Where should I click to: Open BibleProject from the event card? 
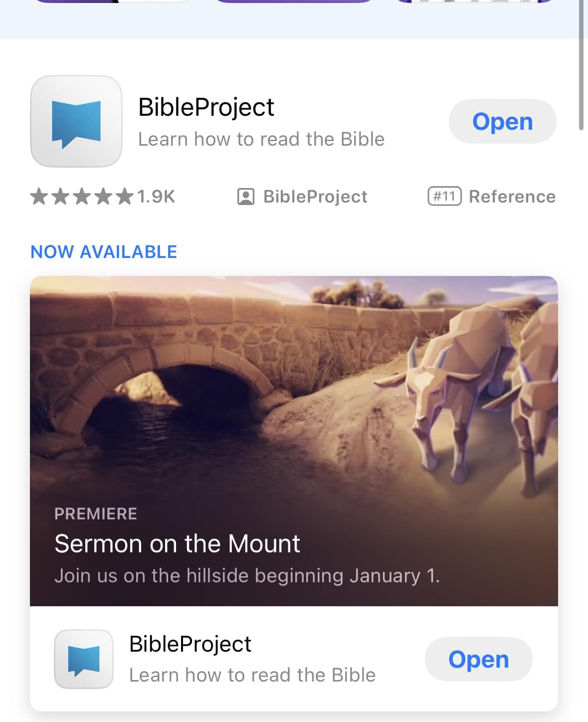coord(479,659)
